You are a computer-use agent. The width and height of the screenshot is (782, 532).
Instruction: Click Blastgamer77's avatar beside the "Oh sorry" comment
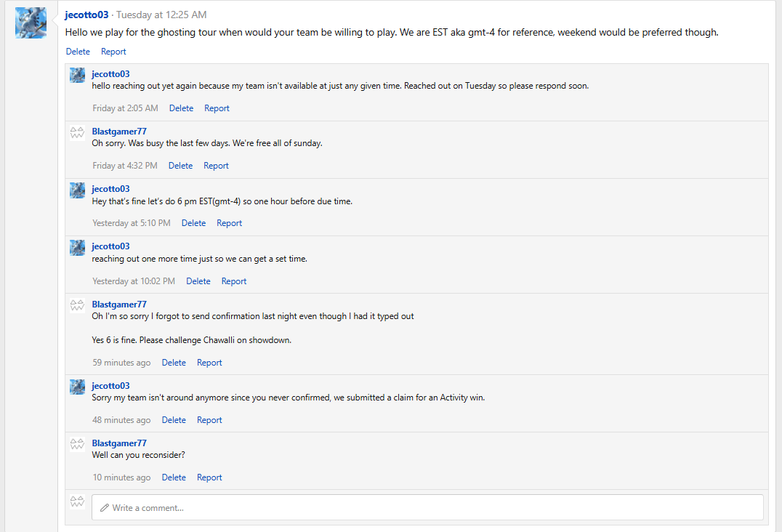point(77,132)
